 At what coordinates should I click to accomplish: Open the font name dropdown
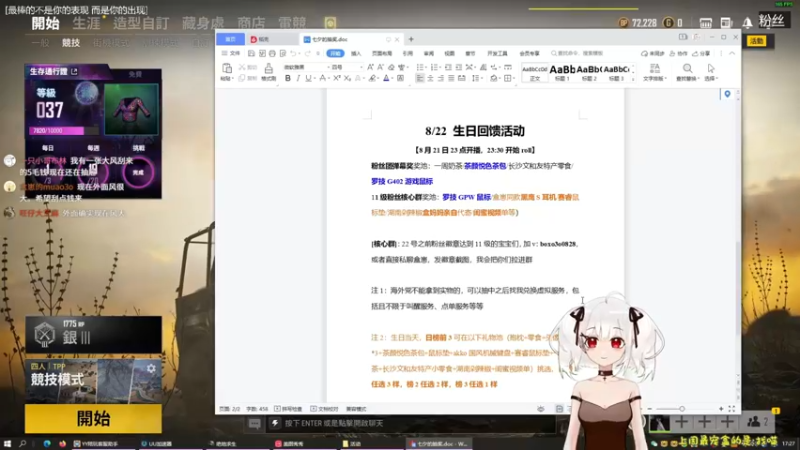coord(328,67)
